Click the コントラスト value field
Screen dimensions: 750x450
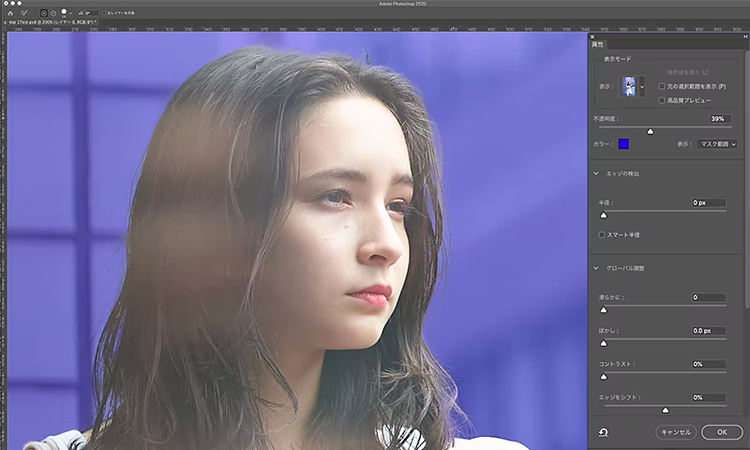tap(709, 364)
